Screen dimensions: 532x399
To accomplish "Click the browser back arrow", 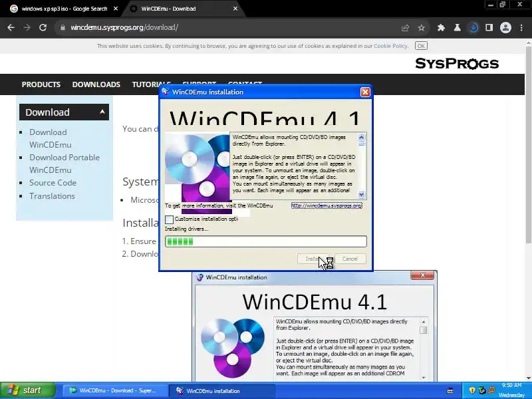I will pos(11,27).
